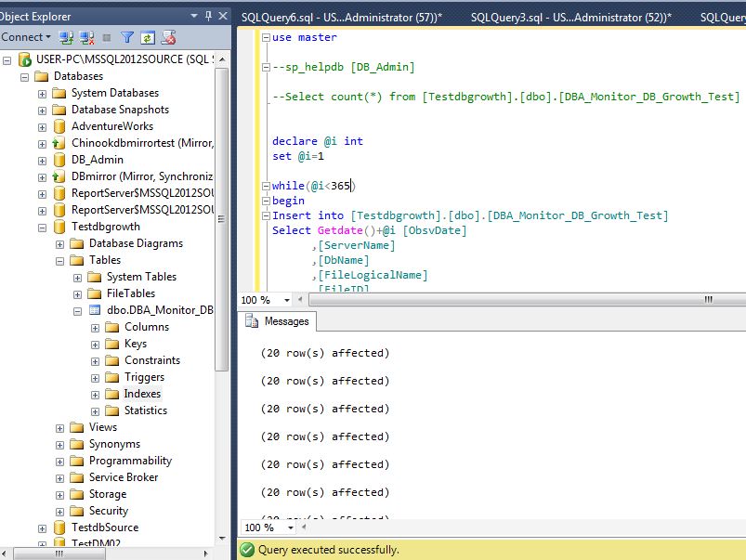746x560 pixels.
Task: Click the Refresh icon in Object Explorer toolbar
Action: click(148, 37)
